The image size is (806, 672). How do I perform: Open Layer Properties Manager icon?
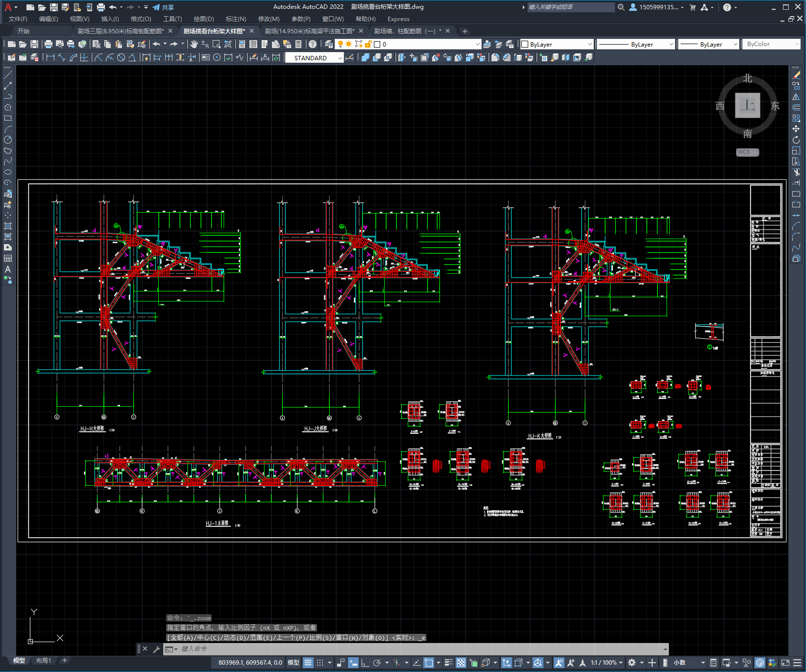[329, 44]
